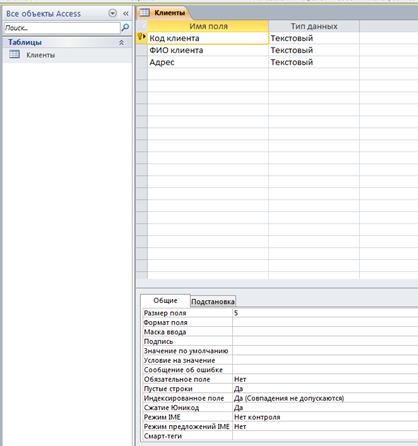Collapse the navigation pane with double-chevron
The height and width of the screenshot is (446, 418).
point(126,14)
